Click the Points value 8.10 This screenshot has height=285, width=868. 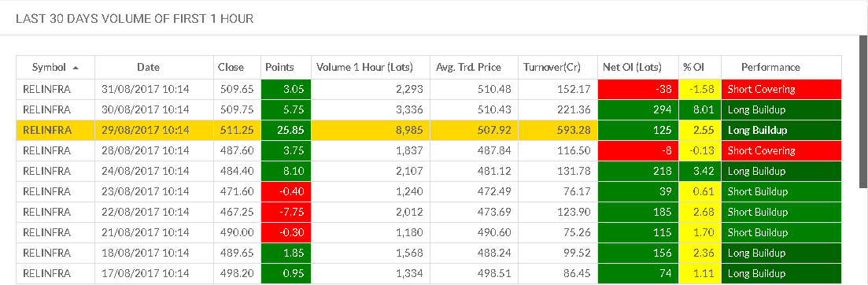point(286,171)
